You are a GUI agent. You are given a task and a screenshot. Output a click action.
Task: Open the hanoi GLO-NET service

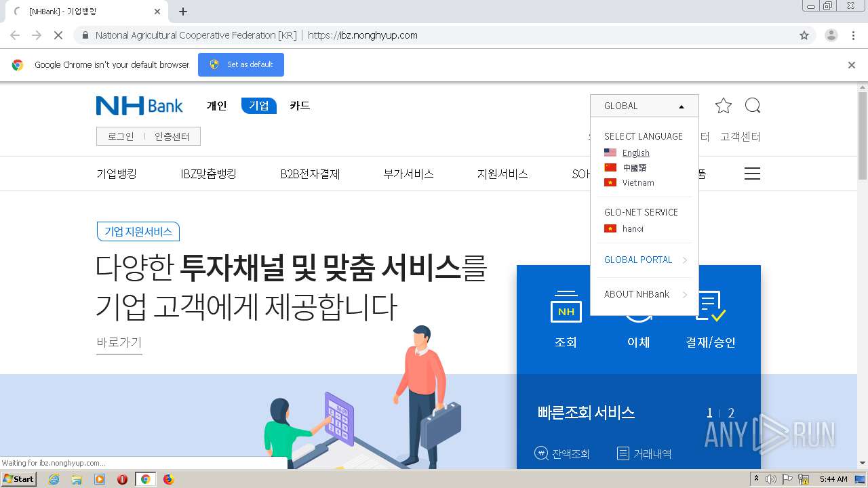(633, 228)
